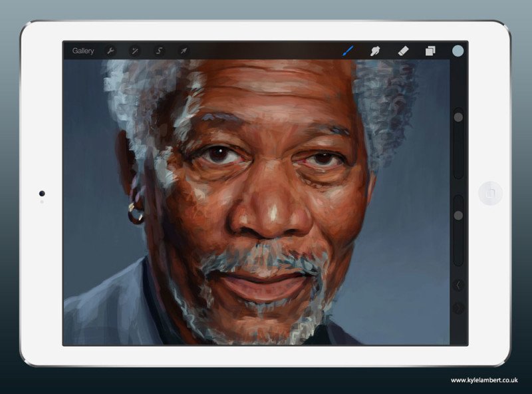Open the Actions wrench menu
The height and width of the screenshot is (394, 532).
click(x=112, y=49)
